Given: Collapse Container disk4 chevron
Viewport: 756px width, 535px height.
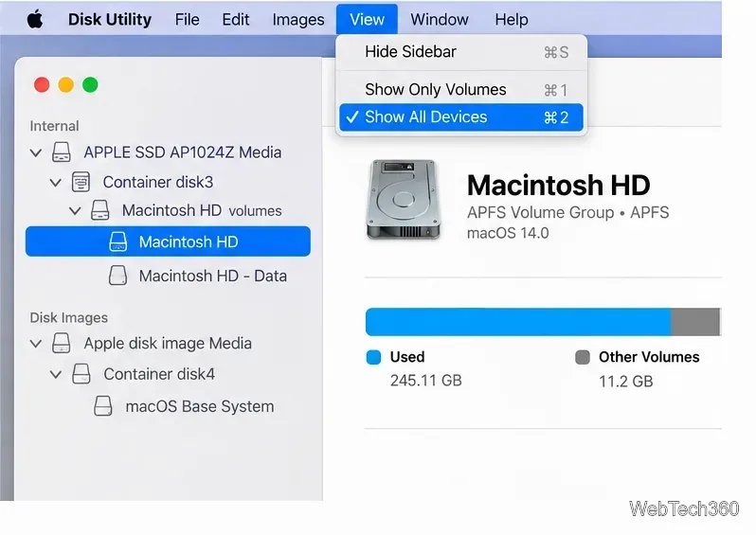Looking at the screenshot, I should (56, 375).
